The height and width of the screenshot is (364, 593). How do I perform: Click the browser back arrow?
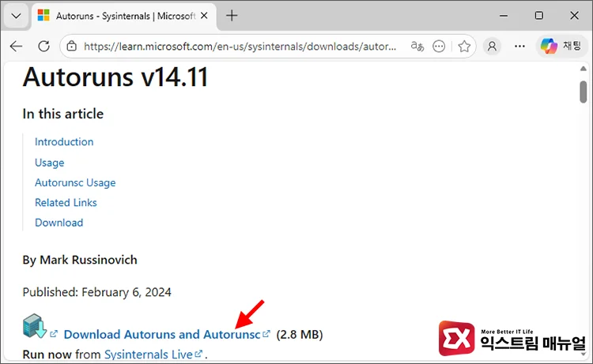pyautogui.click(x=16, y=46)
